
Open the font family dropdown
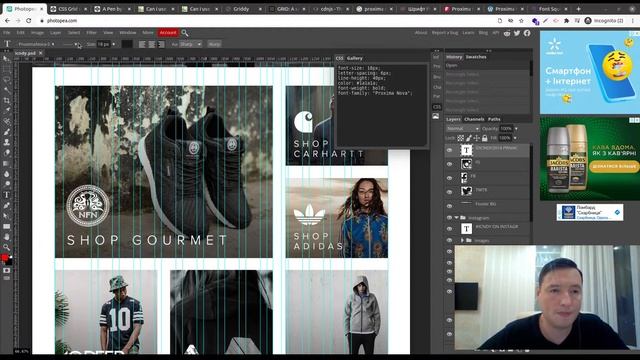36,44
